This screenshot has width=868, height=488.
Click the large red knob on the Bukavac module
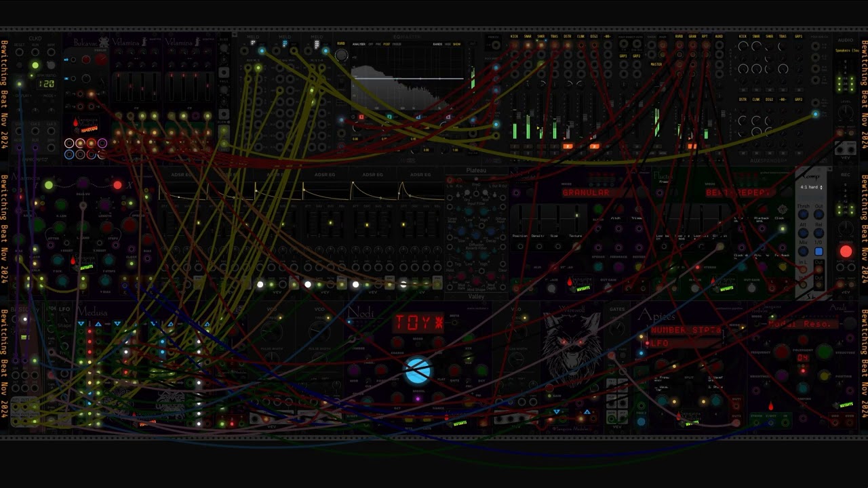[100, 60]
